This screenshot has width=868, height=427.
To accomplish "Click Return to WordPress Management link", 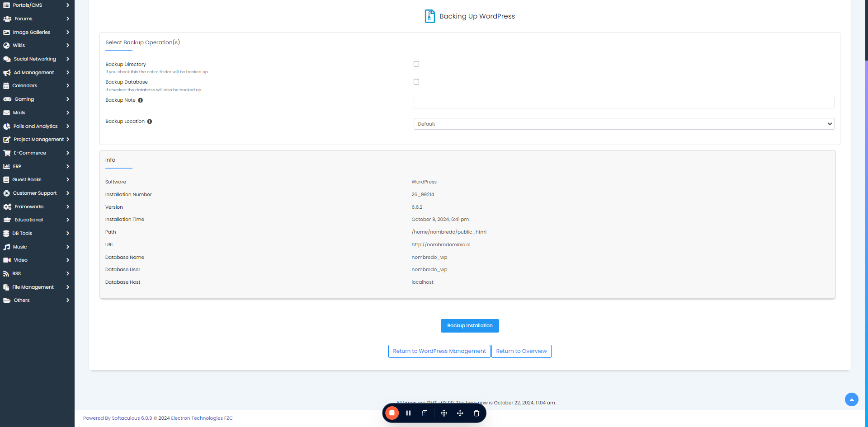I will click(x=439, y=352).
